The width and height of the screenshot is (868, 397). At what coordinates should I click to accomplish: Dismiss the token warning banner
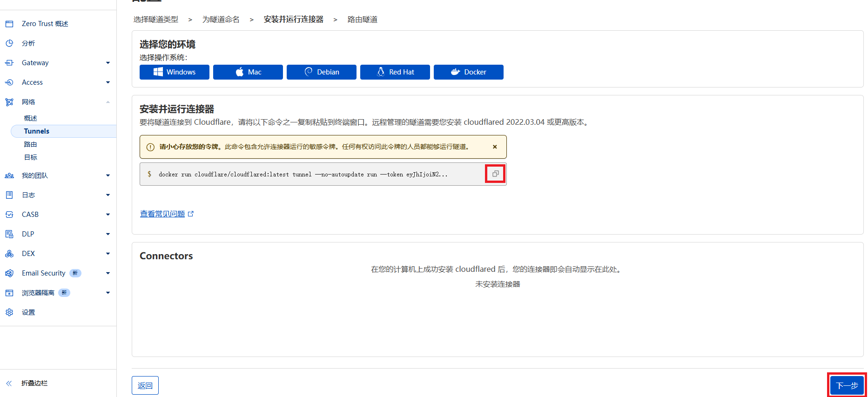click(495, 147)
